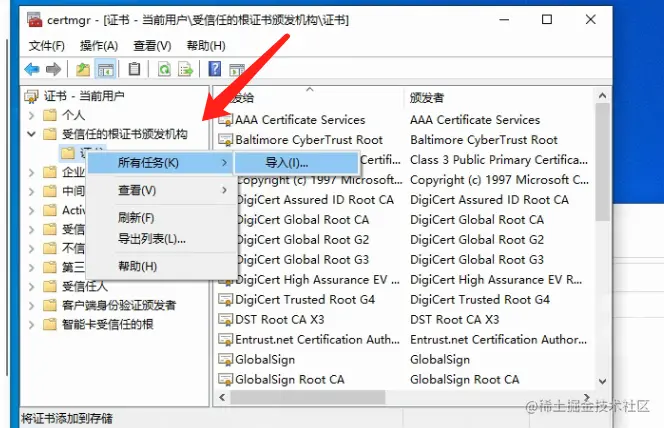
Task: Expand the 第三 tree node
Action: (31, 268)
